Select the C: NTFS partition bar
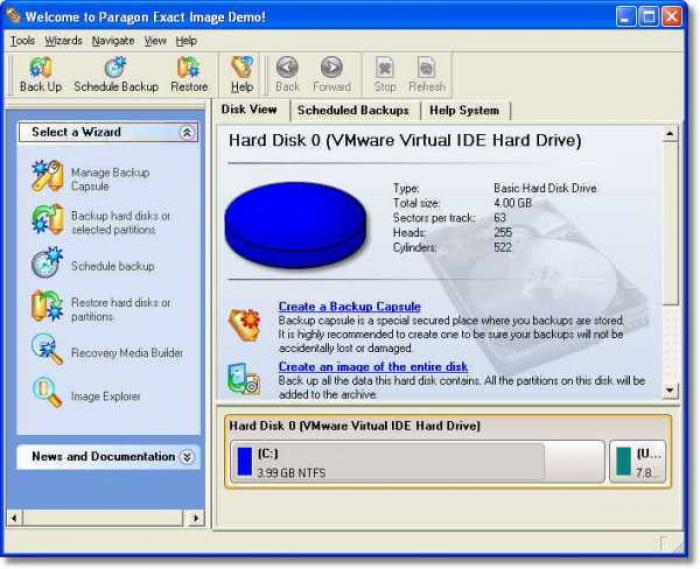This screenshot has height=569, width=700. tap(417, 462)
